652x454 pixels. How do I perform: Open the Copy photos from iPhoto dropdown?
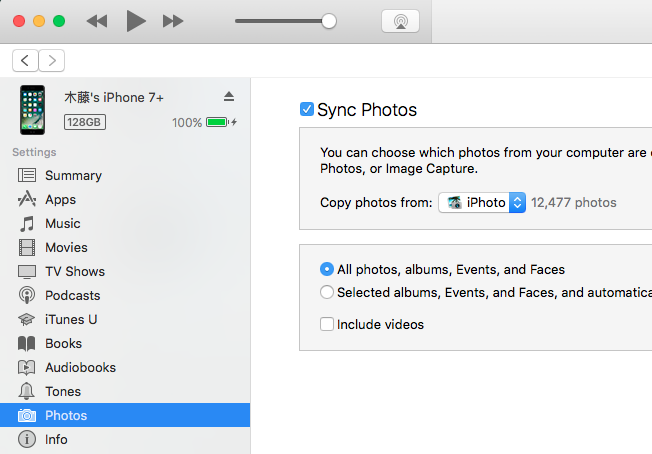click(482, 202)
